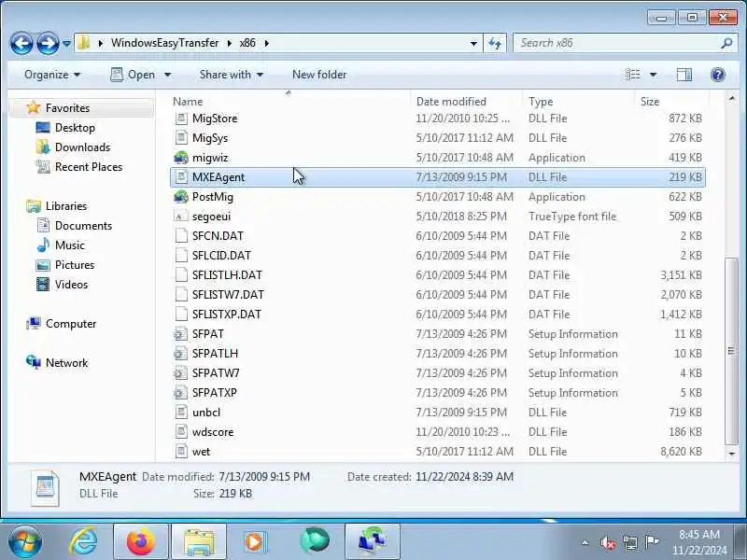This screenshot has width=747, height=560.
Task: Select the PostMig application icon
Action: [181, 197]
